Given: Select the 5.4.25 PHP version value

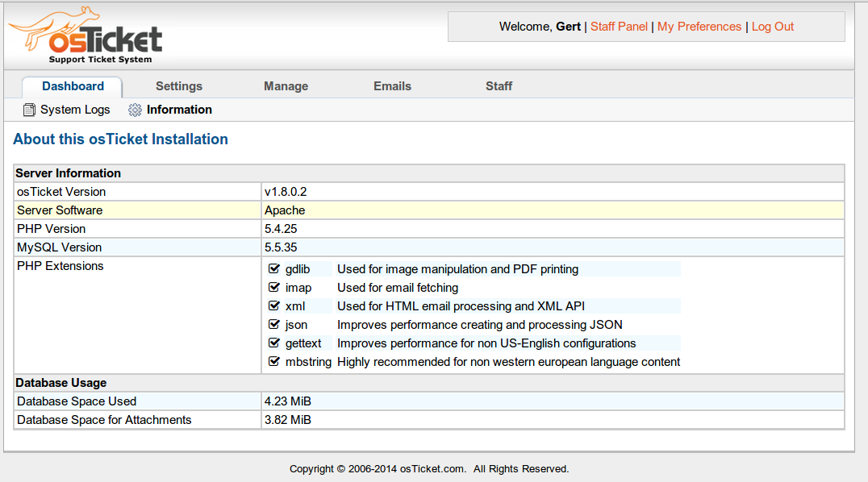Looking at the screenshot, I should (281, 229).
